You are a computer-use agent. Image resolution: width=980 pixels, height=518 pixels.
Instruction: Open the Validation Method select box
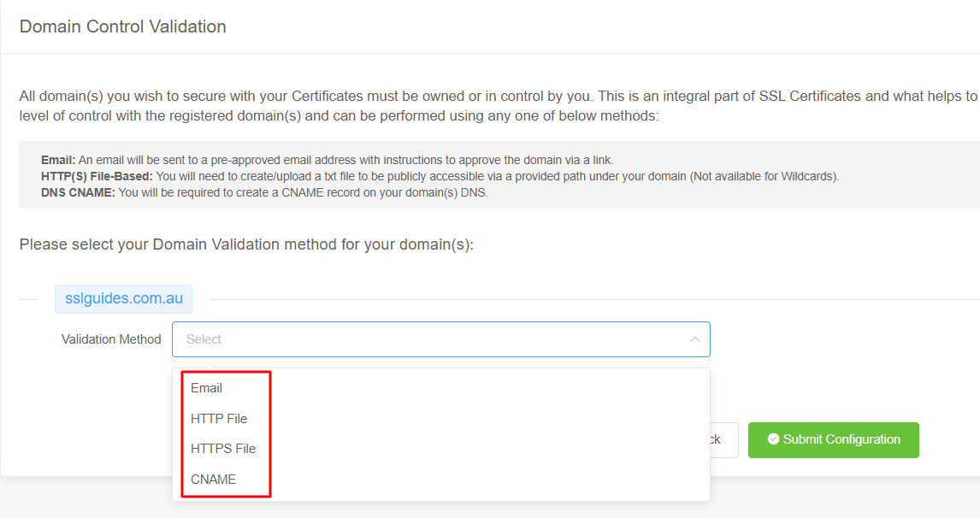point(440,339)
